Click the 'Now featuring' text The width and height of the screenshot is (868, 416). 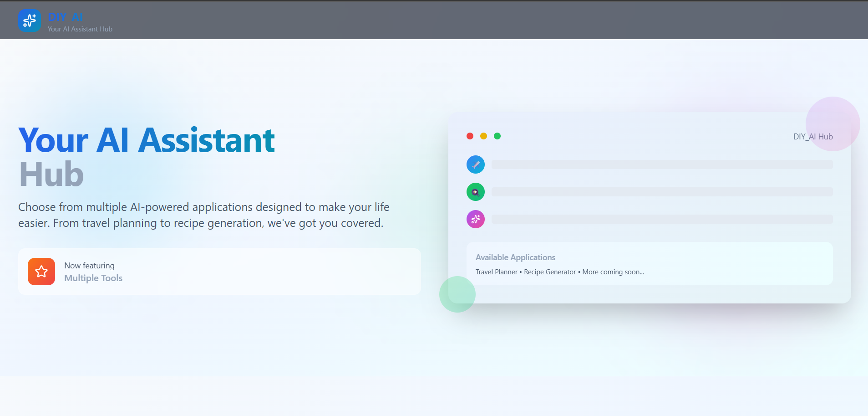click(x=89, y=266)
